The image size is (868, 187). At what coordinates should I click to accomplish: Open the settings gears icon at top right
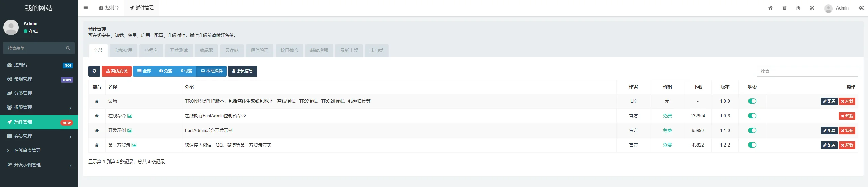[x=861, y=8]
